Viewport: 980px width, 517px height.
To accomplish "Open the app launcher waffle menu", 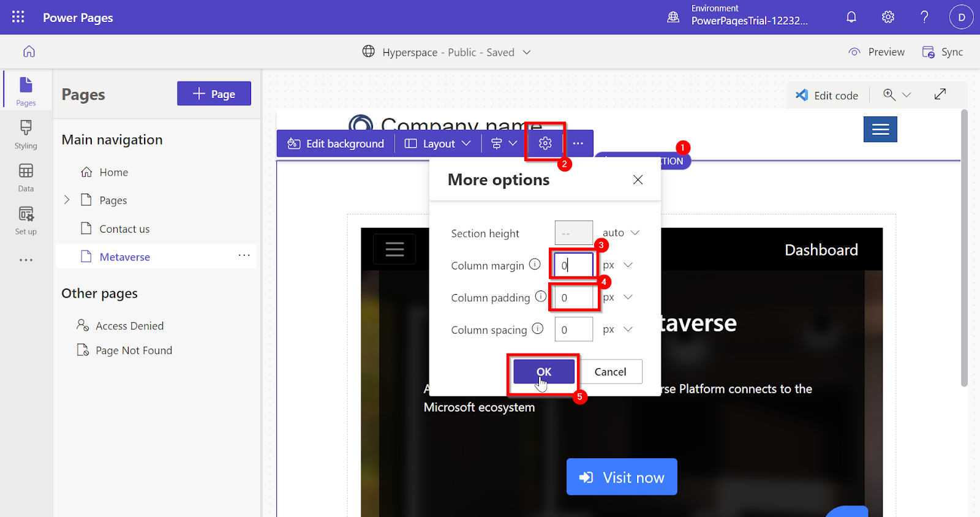I will click(x=18, y=17).
